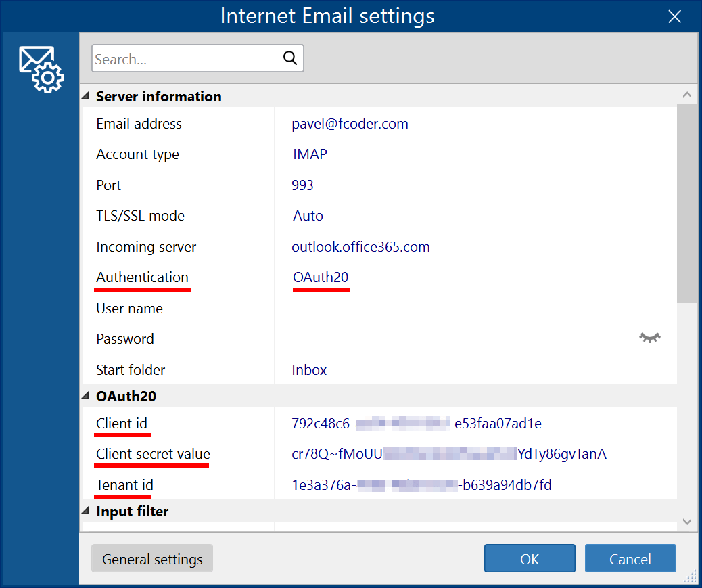Screen dimensions: 702x588
Task: Click the down arrow on the scrollbar
Action: pos(687,522)
